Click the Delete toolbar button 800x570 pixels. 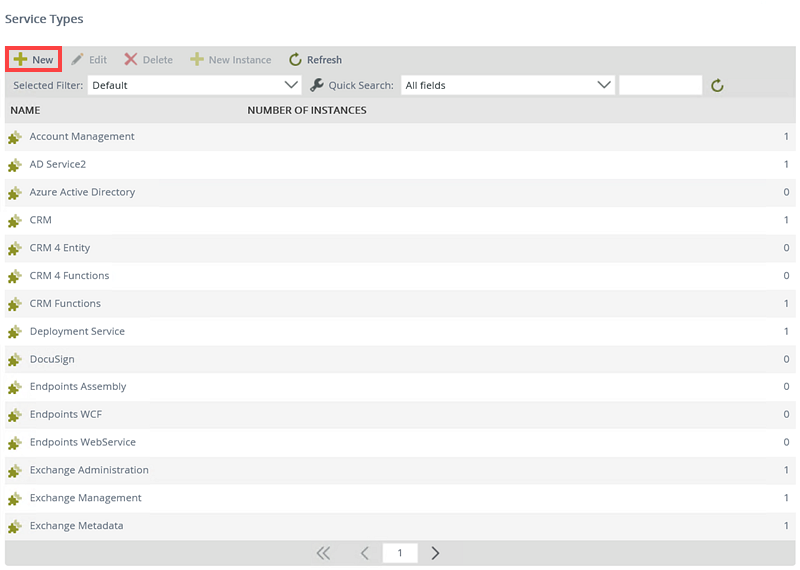tap(148, 60)
